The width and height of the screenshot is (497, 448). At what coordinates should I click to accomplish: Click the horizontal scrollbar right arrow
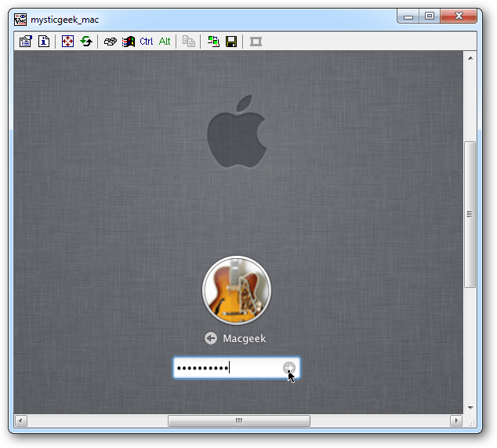coord(456,421)
